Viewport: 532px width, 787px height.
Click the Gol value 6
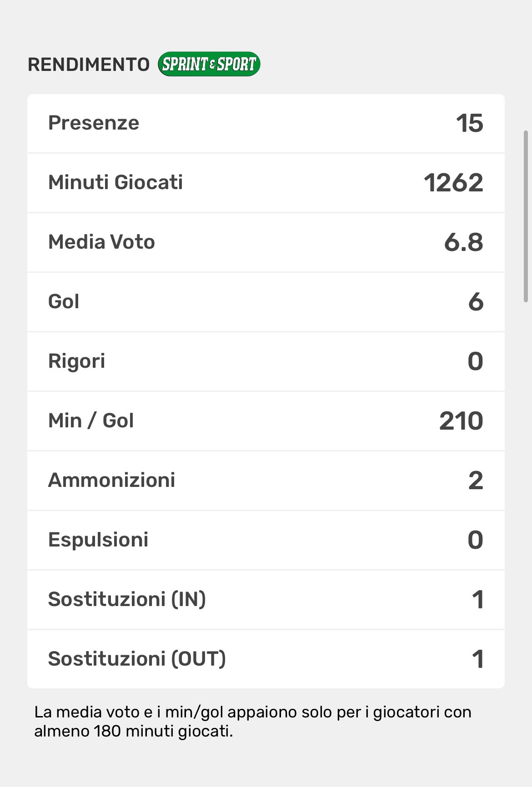tap(476, 302)
